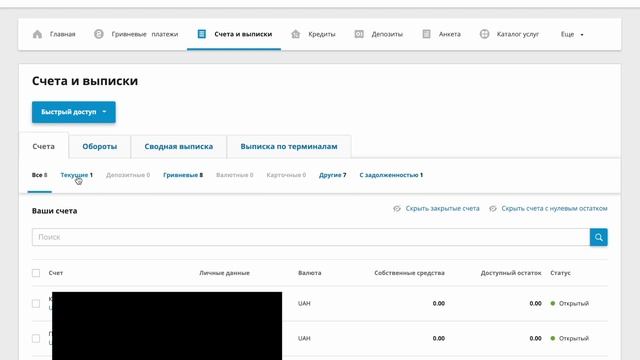The width and height of the screenshot is (640, 360).
Task: Check the first account row checkbox
Action: pos(36,304)
